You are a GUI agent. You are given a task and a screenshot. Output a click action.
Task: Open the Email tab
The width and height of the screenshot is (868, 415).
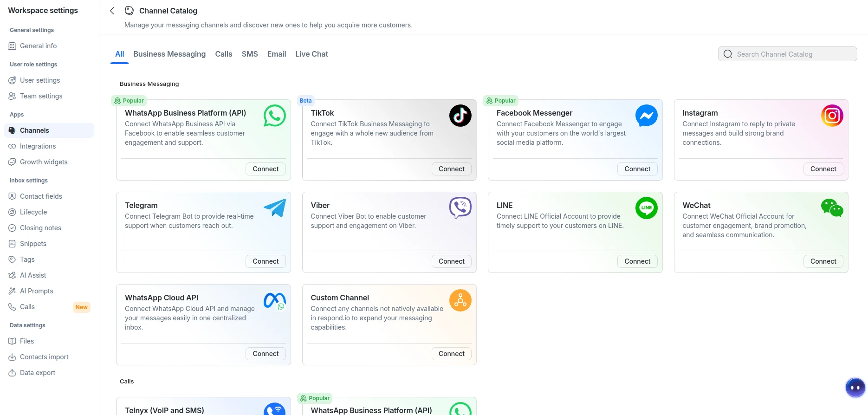277,54
